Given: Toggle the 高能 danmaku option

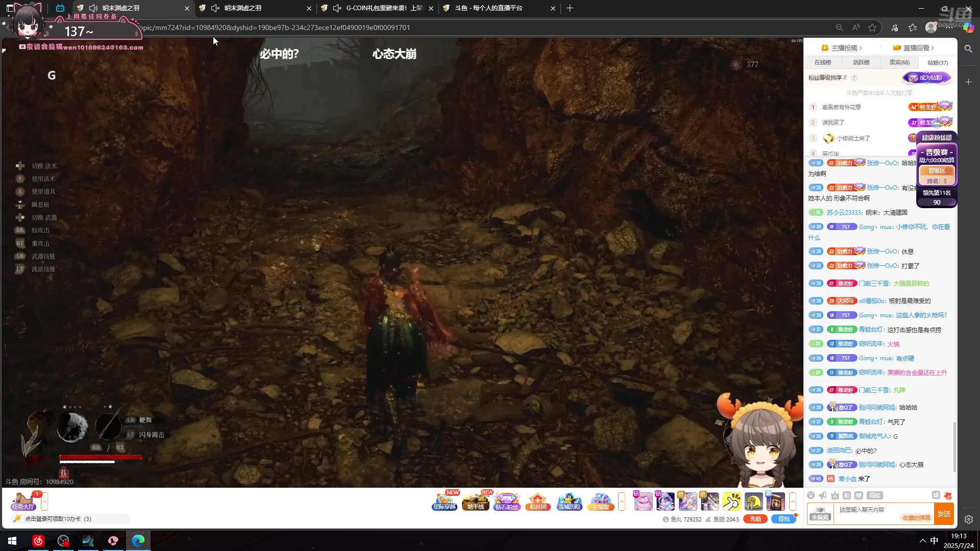Looking at the screenshot, I should point(875,495).
